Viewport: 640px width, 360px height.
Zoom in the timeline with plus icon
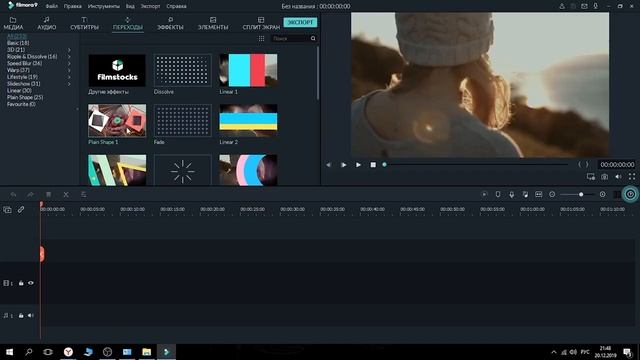pyautogui.click(x=602, y=194)
